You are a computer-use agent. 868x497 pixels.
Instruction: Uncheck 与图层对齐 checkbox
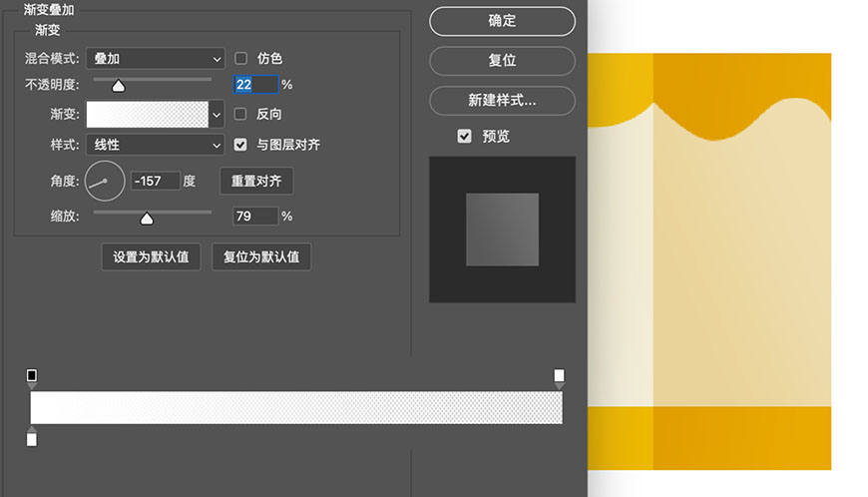coord(240,145)
